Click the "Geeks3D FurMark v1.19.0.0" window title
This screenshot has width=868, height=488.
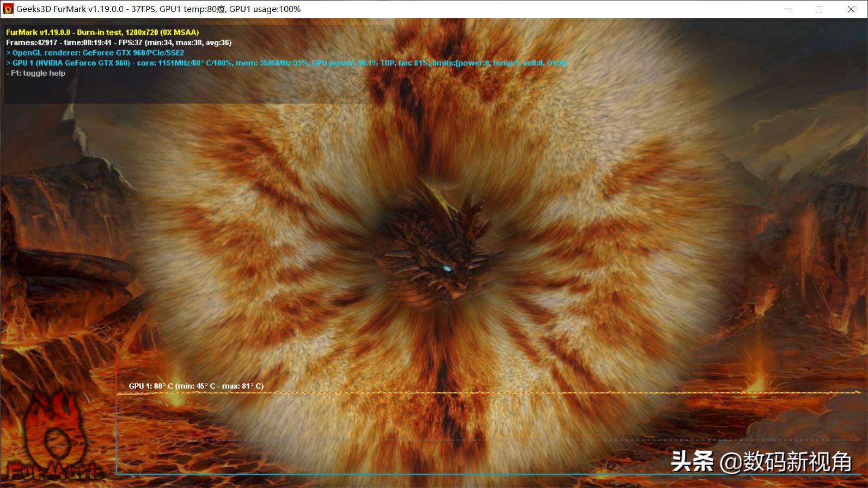click(x=158, y=9)
